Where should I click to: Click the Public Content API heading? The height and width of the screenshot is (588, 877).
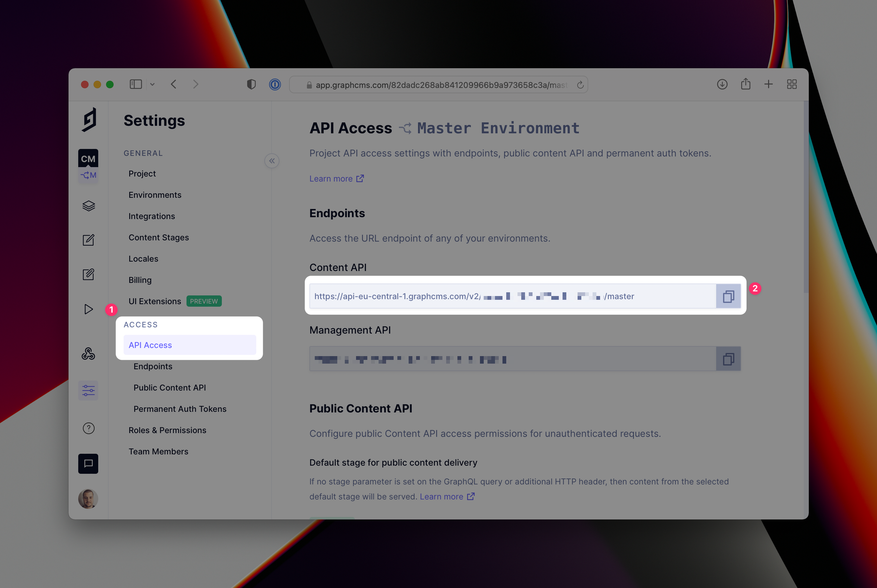pyautogui.click(x=361, y=408)
